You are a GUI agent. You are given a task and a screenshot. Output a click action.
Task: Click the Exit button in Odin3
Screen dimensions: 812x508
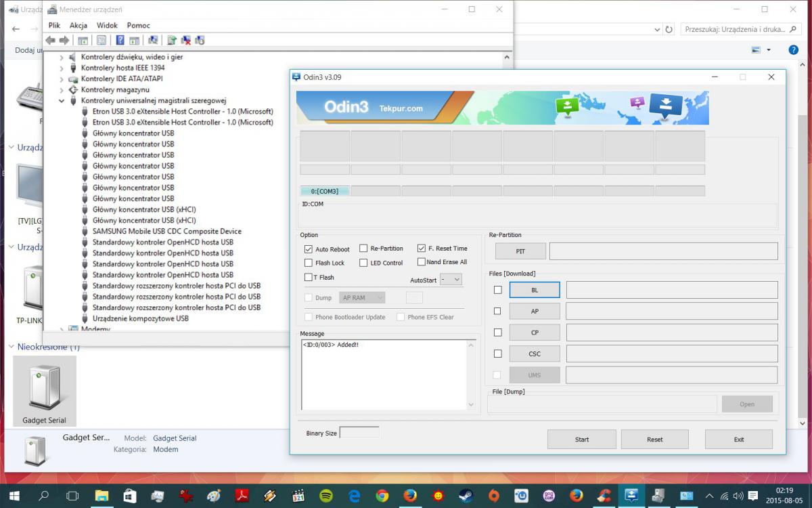(739, 440)
